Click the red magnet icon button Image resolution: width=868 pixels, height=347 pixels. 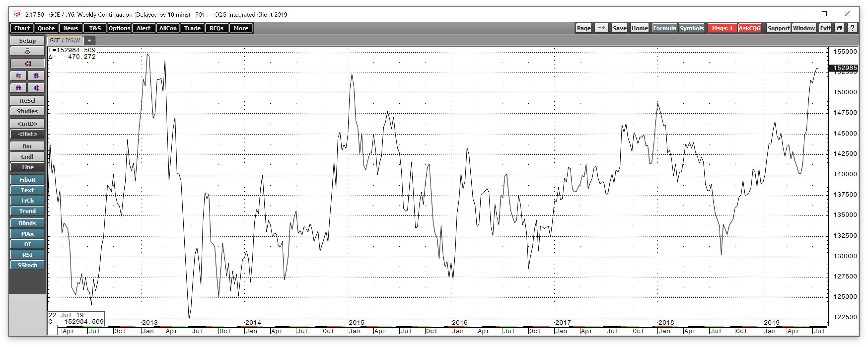[27, 63]
